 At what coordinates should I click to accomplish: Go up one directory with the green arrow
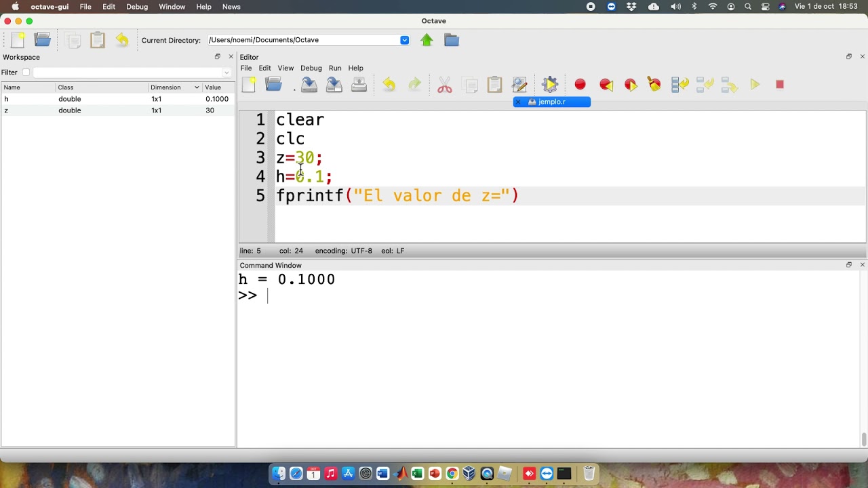pos(427,40)
